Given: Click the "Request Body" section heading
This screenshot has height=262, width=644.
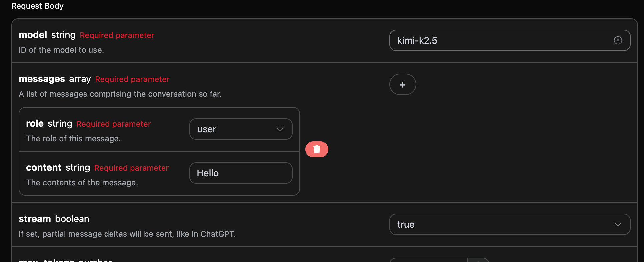Looking at the screenshot, I should [x=37, y=6].
